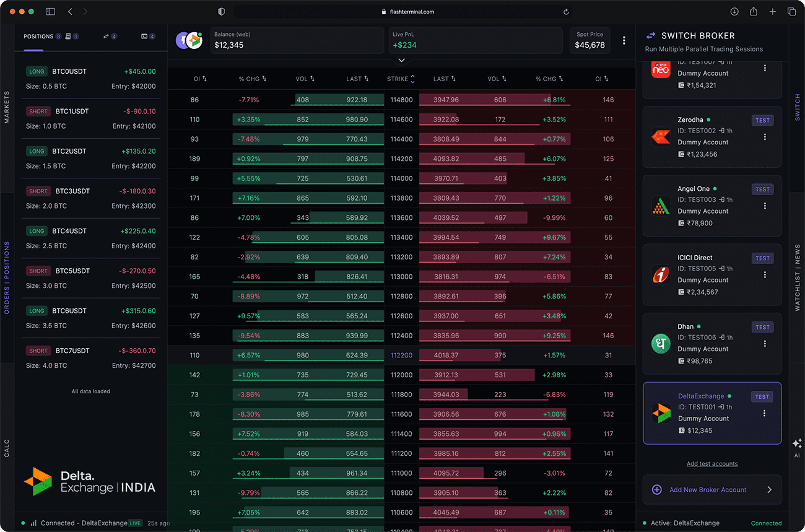This screenshot has width=805, height=532.
Task: Open browser share icon in toolbar
Action: [754, 12]
